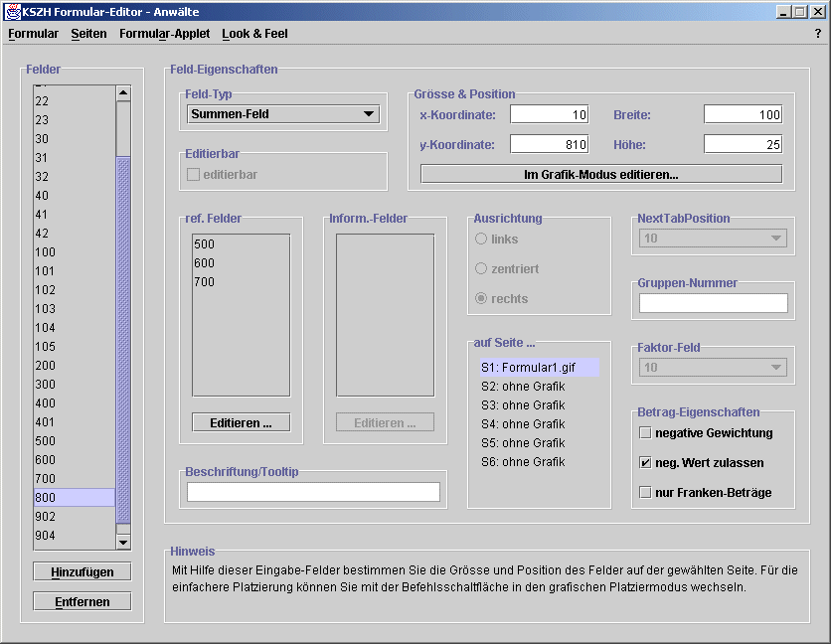Click Felder list scrollbar up arrow

123,93
